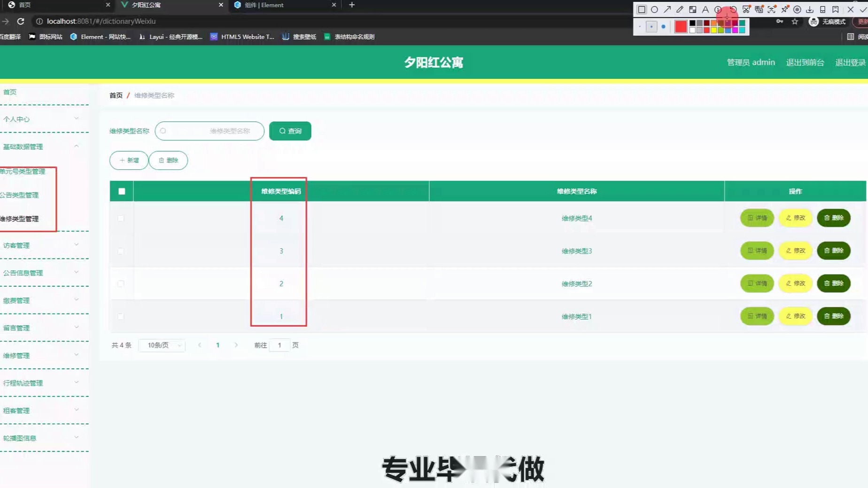
Task: Toggle the select-all checkbox in table header
Action: 122,191
